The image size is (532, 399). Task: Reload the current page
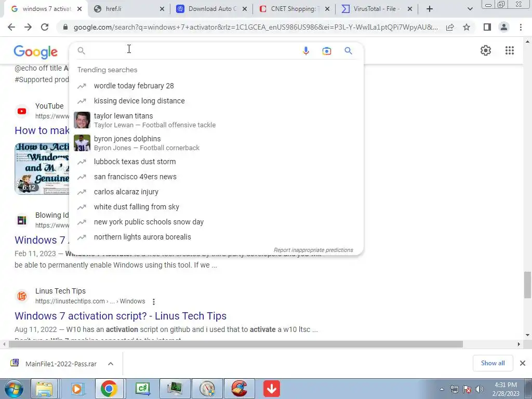(45, 27)
